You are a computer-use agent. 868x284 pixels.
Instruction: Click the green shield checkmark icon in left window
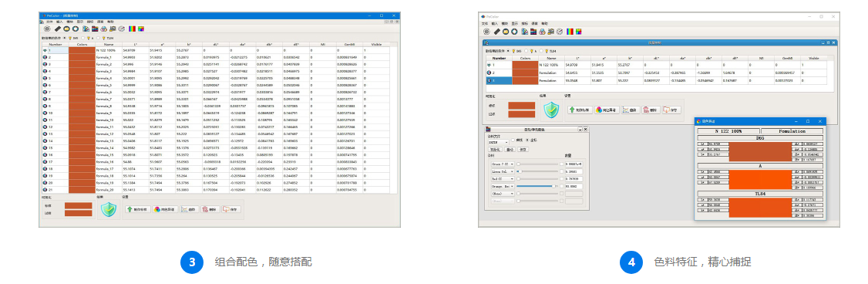point(109,209)
